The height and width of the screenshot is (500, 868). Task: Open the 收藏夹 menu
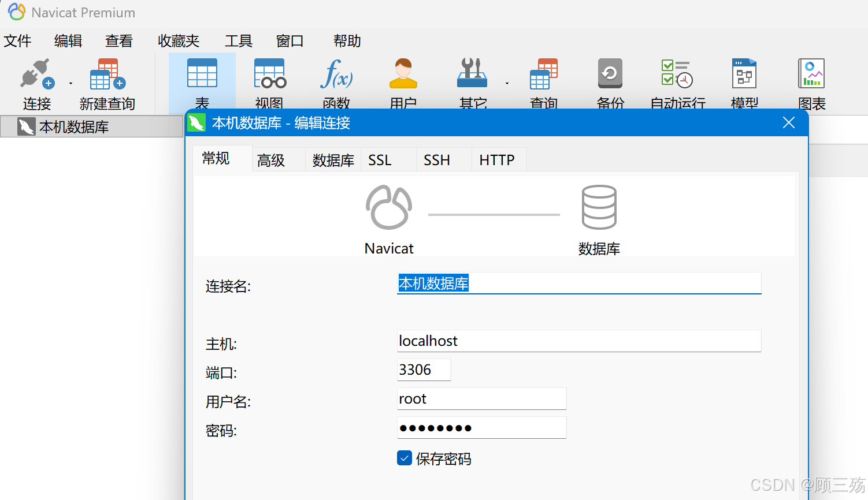(x=179, y=41)
